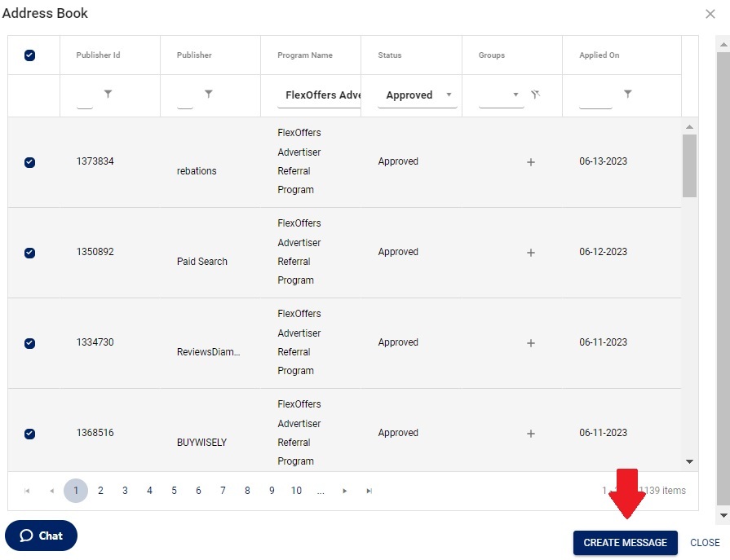Open the Publisher column filter icon

pyautogui.click(x=209, y=95)
